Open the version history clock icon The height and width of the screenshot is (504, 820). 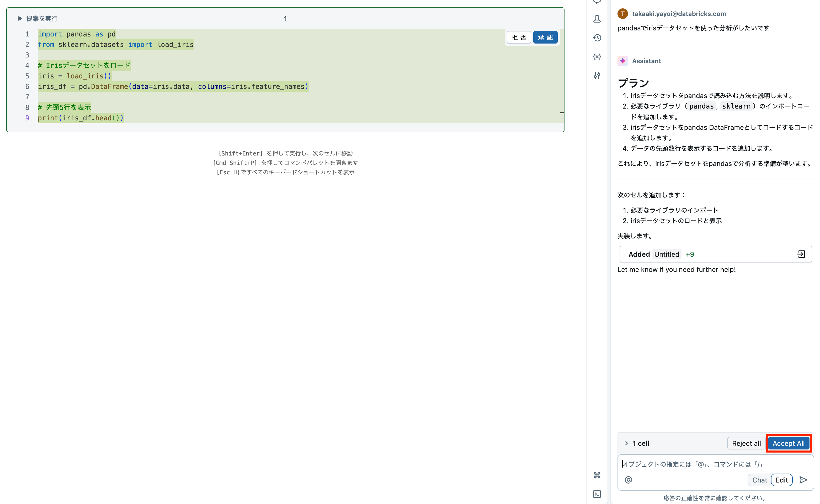[x=597, y=38]
